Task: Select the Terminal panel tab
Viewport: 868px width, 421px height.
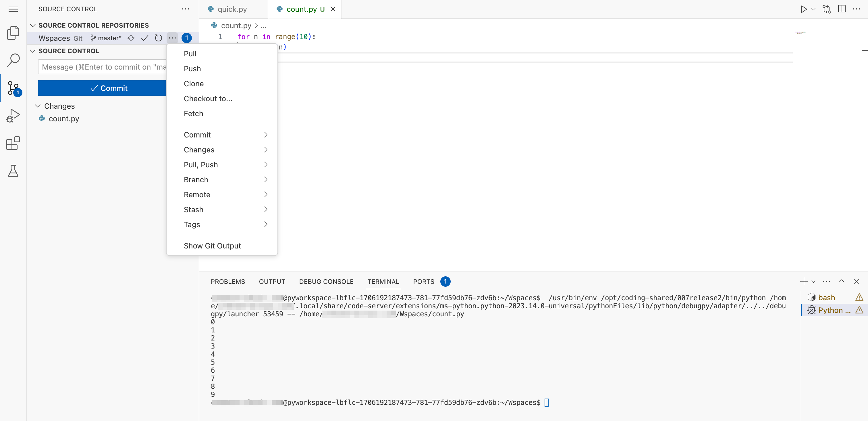Action: (x=383, y=281)
